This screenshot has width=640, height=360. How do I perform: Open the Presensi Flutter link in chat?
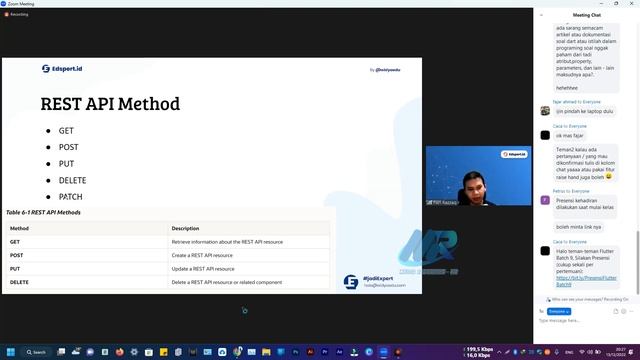tap(586, 281)
